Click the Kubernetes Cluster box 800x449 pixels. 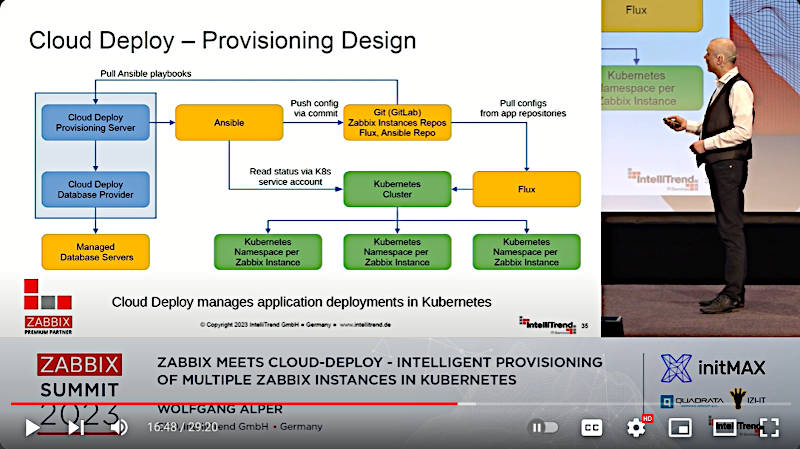click(x=397, y=189)
